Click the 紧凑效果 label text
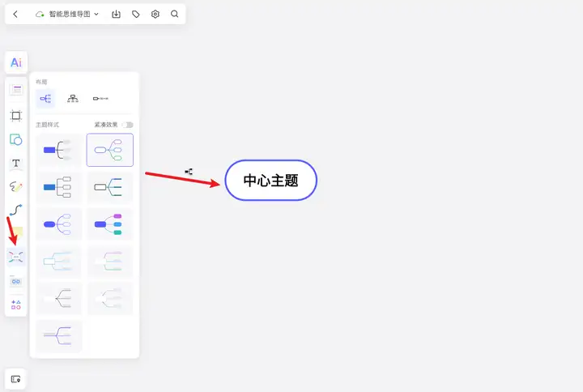This screenshot has width=583, height=392. pyautogui.click(x=106, y=125)
